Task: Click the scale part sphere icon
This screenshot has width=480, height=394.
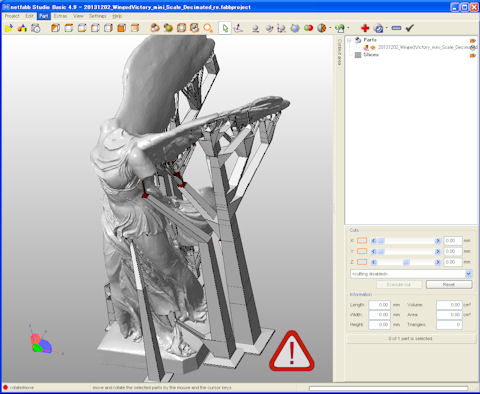Action: pyautogui.click(x=281, y=29)
